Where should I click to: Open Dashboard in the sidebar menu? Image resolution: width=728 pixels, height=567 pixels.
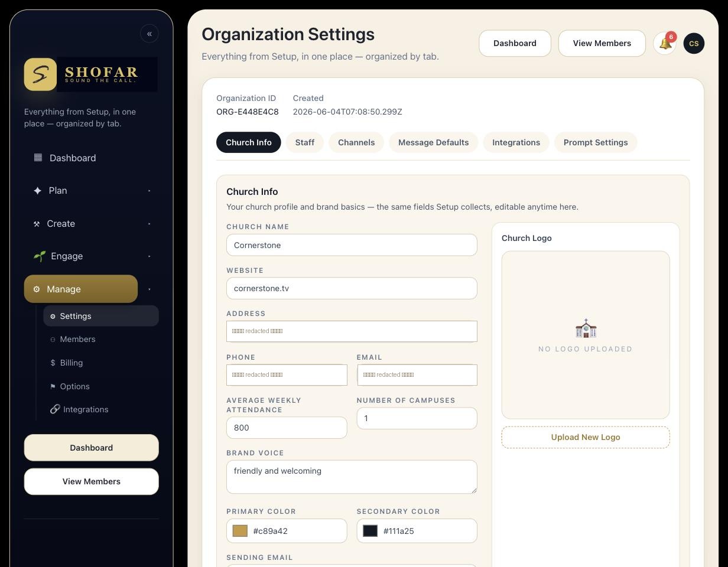tap(81, 158)
